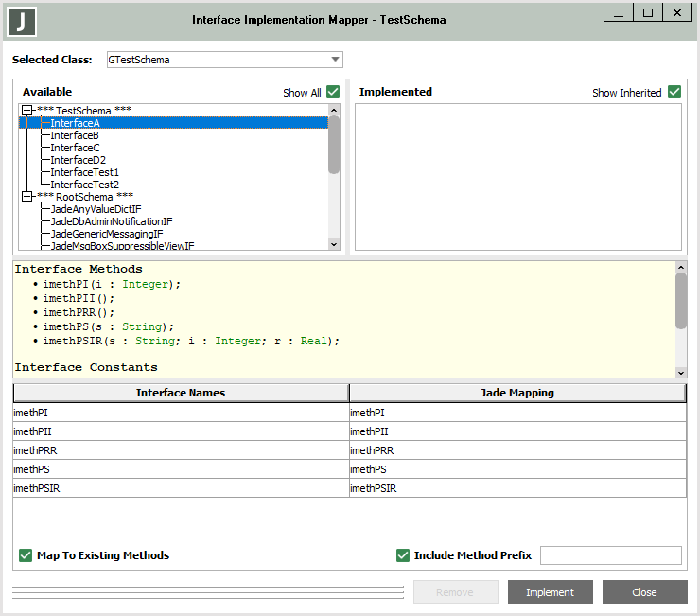This screenshot has height=616, width=700.
Task: Click the Interface Names column header
Action: tap(181, 393)
